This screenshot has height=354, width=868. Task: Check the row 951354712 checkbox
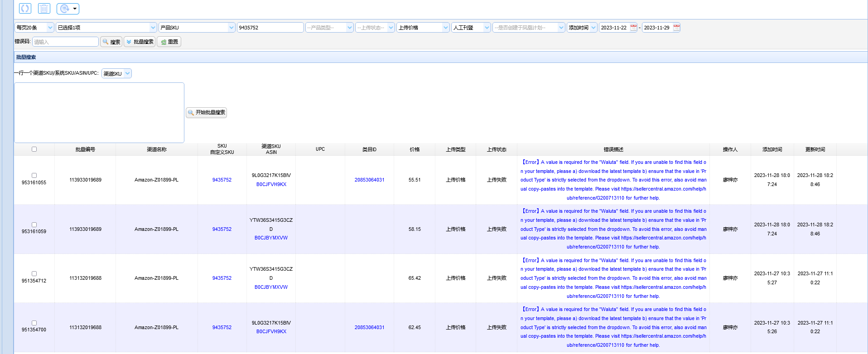tap(34, 273)
